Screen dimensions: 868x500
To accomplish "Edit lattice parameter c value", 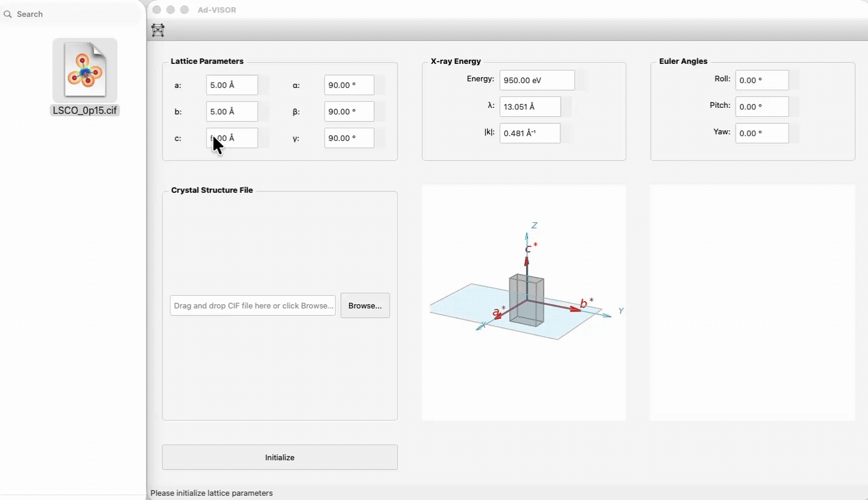I will coord(232,138).
